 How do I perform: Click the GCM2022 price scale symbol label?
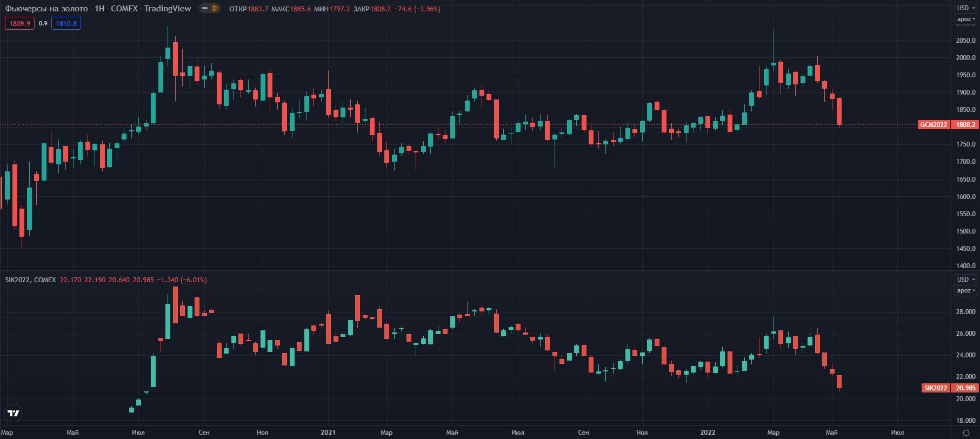[934, 125]
